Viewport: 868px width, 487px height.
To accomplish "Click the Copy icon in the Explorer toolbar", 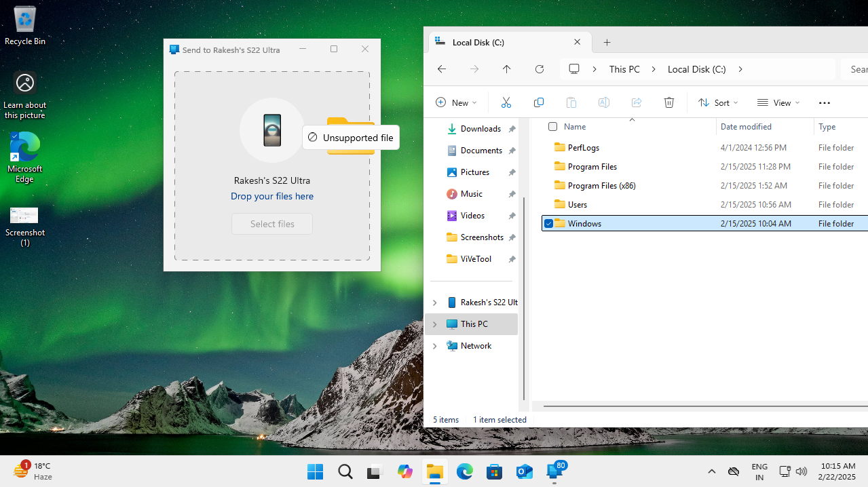I will [538, 102].
